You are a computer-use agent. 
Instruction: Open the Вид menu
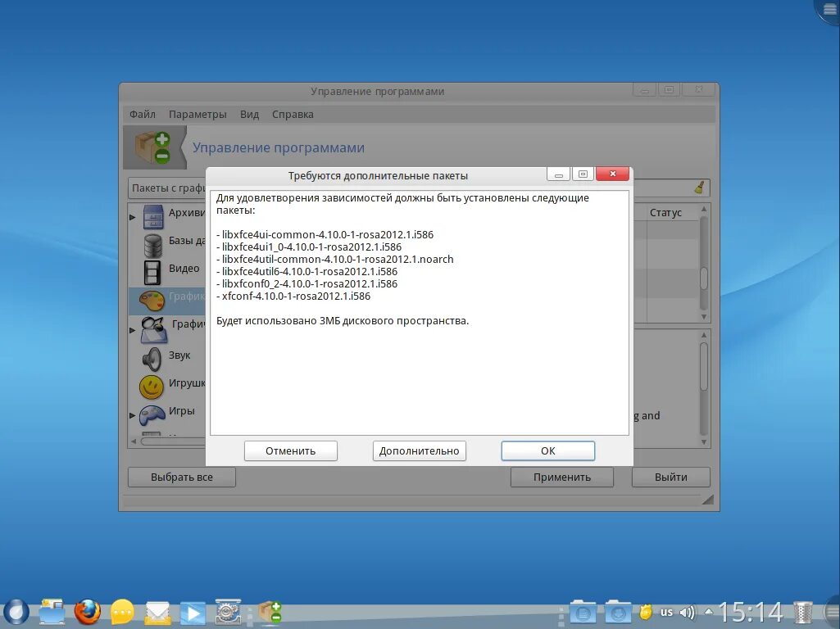249,114
